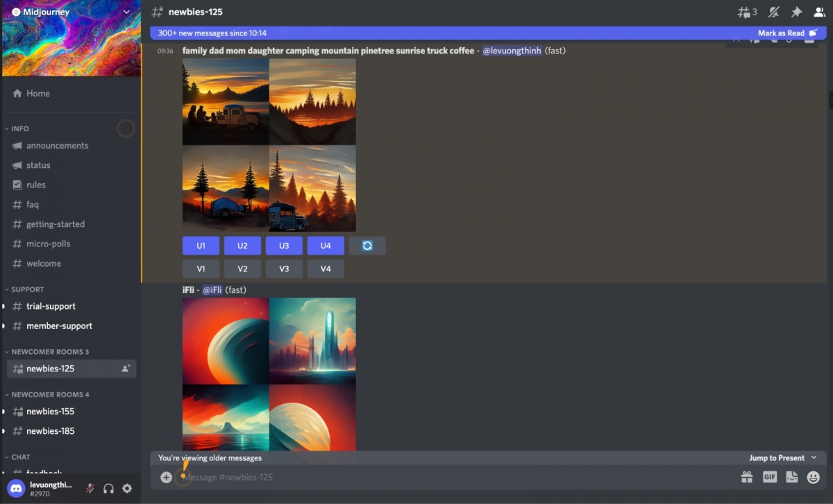Click the plus attach file button

coord(166,477)
